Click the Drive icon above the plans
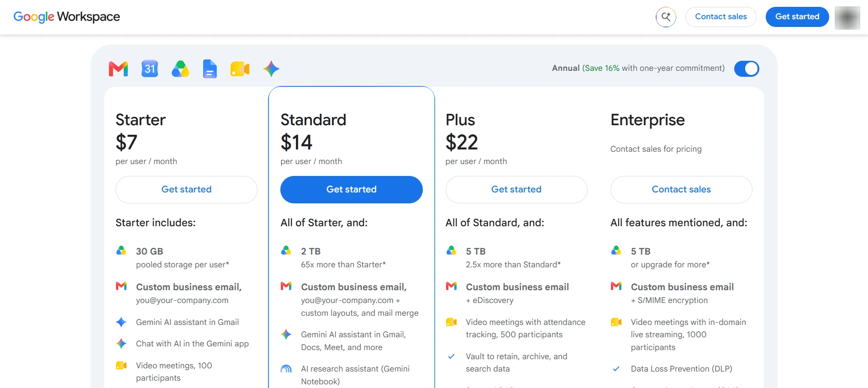This screenshot has width=868, height=388. click(x=180, y=69)
